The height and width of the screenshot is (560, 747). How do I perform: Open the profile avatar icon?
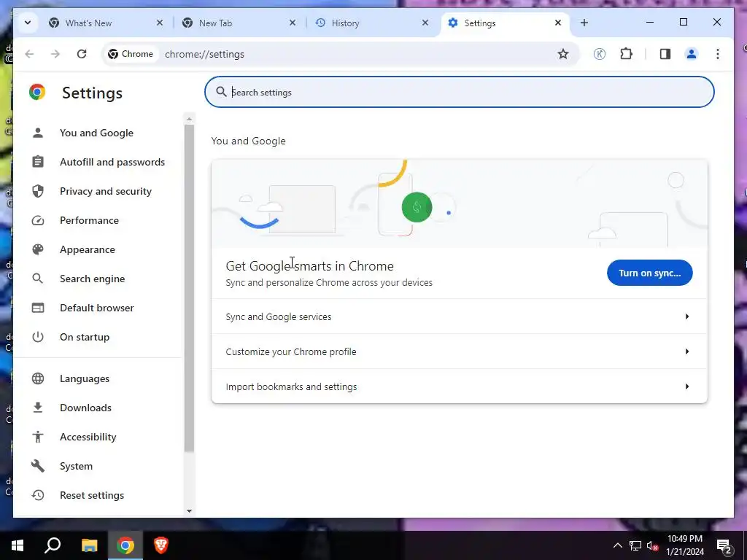[x=692, y=54]
